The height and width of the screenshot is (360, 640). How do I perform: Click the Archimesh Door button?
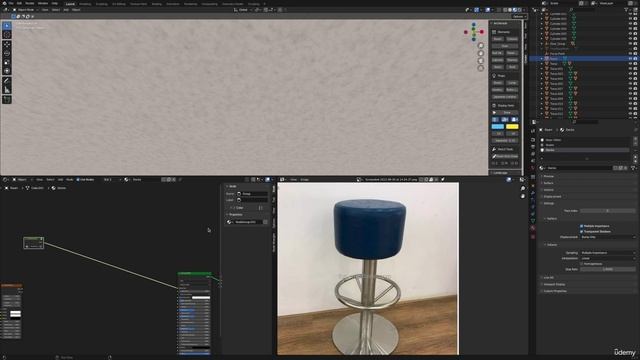[x=505, y=46]
